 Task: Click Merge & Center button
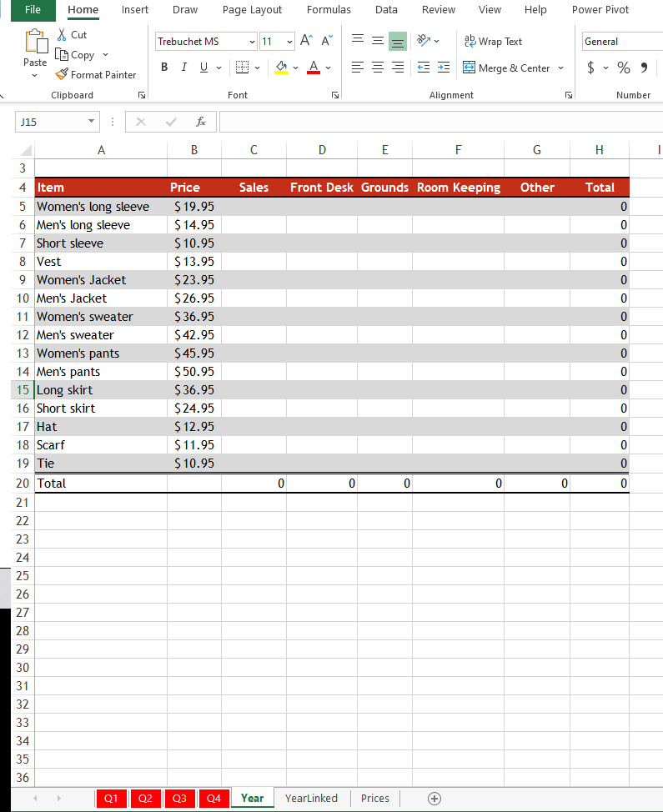(506, 68)
